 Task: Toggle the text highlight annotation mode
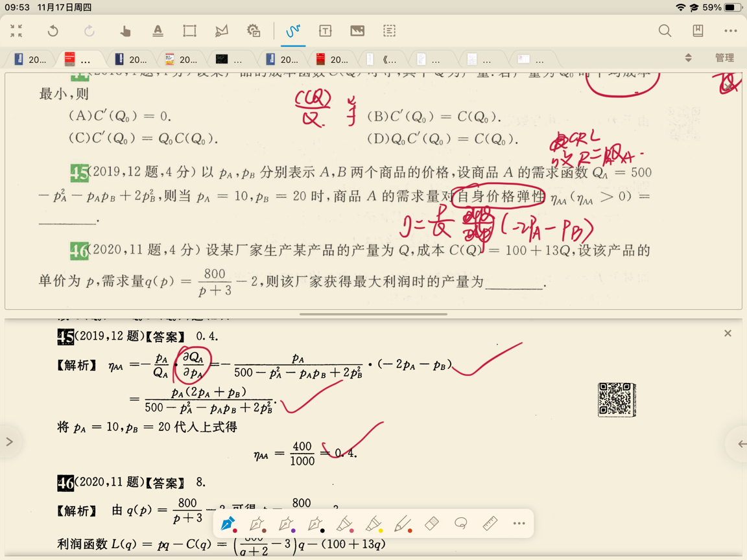click(x=156, y=30)
